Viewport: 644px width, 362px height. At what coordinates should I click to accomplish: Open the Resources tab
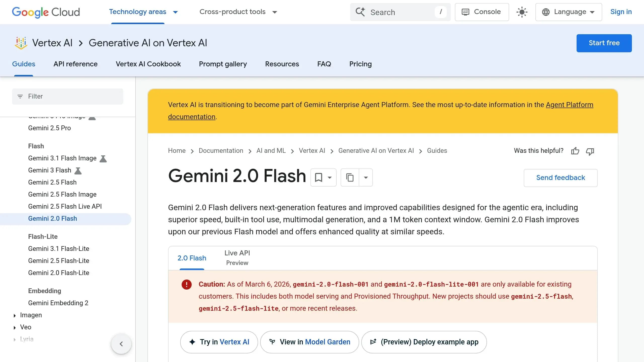[282, 64]
